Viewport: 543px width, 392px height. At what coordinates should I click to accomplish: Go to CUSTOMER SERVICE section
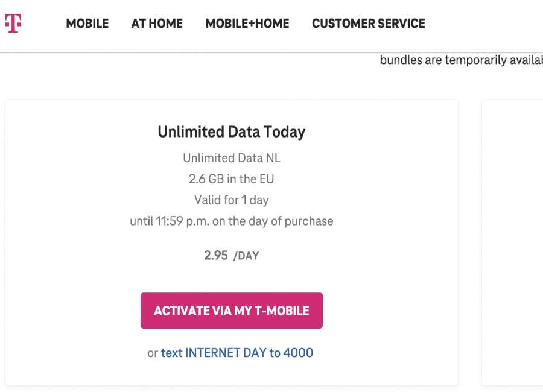click(x=369, y=24)
